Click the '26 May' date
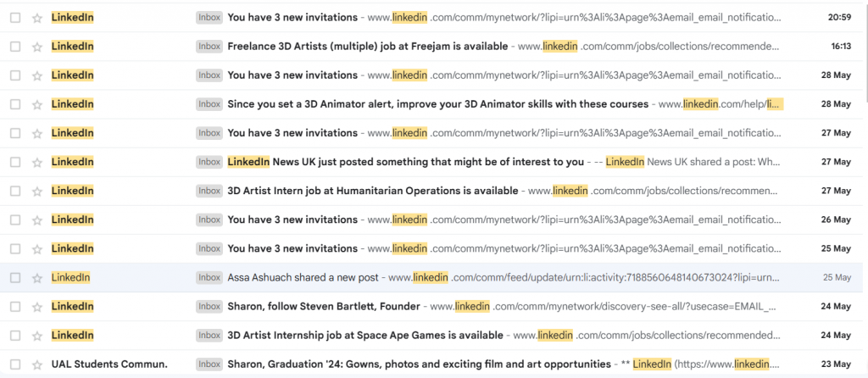The height and width of the screenshot is (378, 868). 836,220
